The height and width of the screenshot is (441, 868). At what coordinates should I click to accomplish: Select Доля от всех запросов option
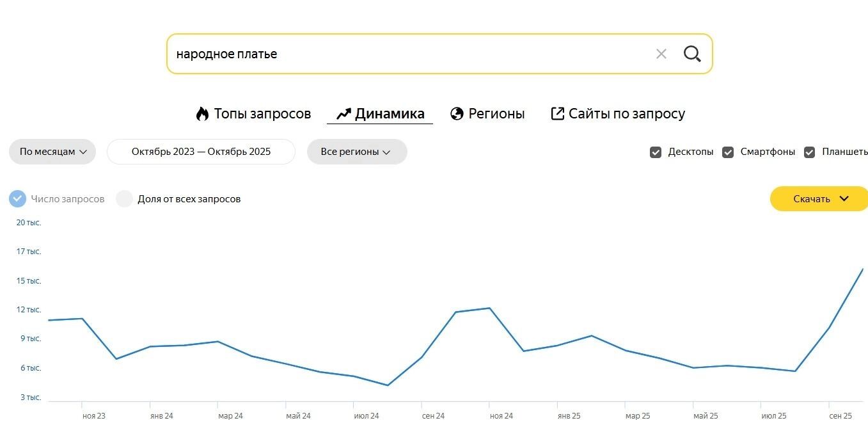pyautogui.click(x=124, y=199)
